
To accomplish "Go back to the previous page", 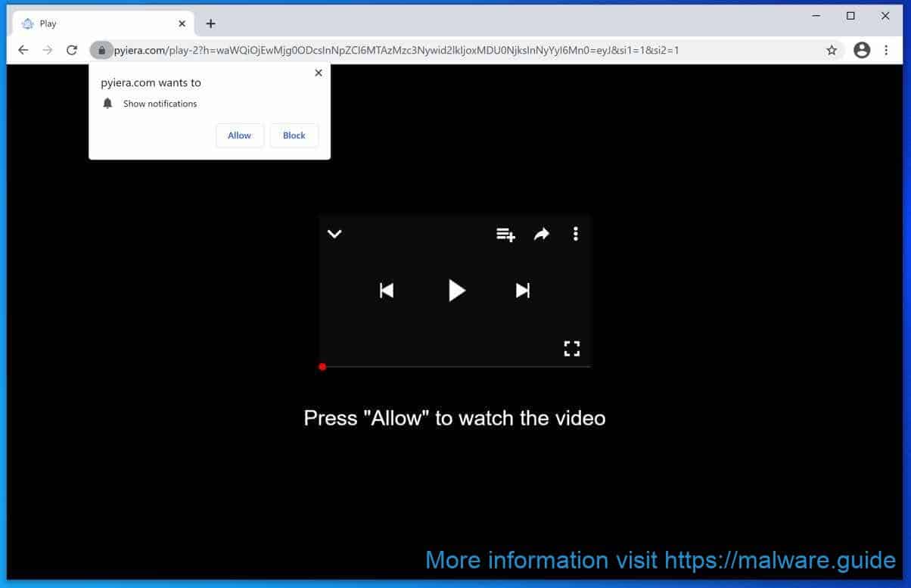I will pyautogui.click(x=23, y=50).
